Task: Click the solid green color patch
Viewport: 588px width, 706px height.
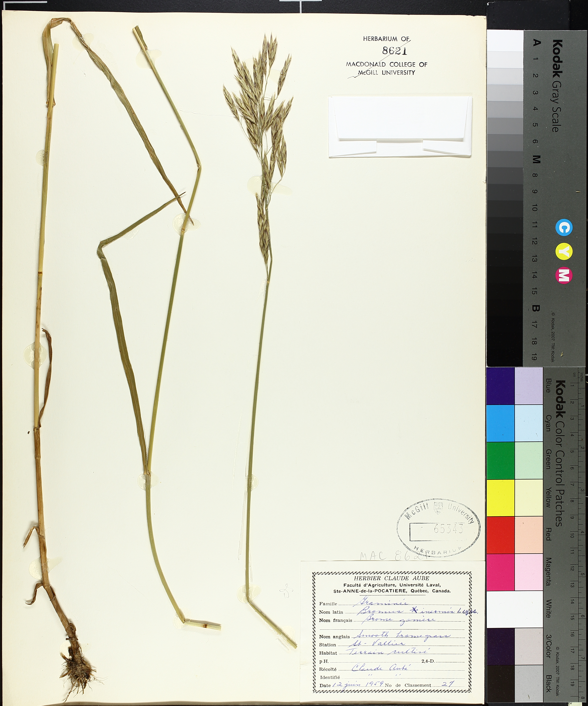Action: click(x=500, y=460)
